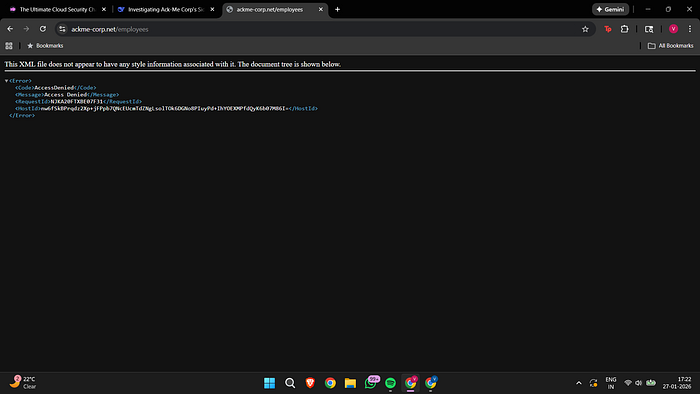Open the All Bookmarks folder
The width and height of the screenshot is (700, 394).
tap(671, 46)
